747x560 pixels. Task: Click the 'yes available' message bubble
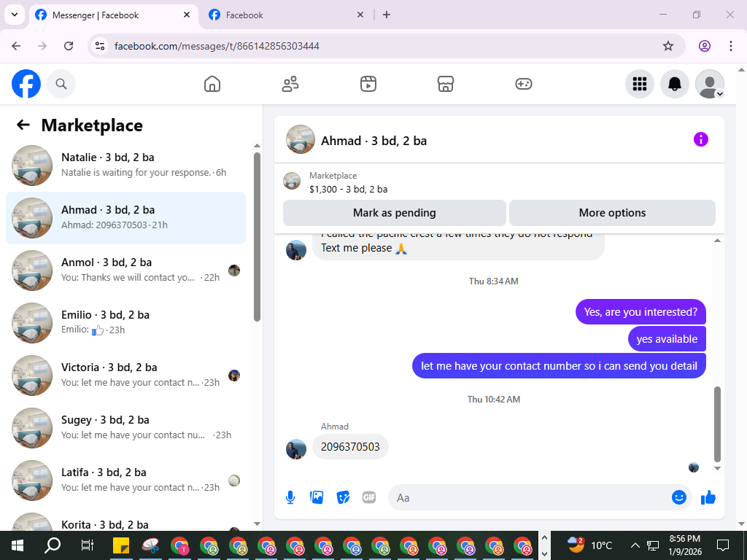667,339
